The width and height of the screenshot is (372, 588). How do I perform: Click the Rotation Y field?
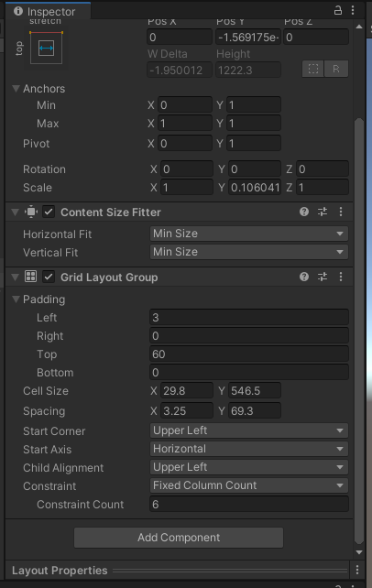(x=255, y=169)
